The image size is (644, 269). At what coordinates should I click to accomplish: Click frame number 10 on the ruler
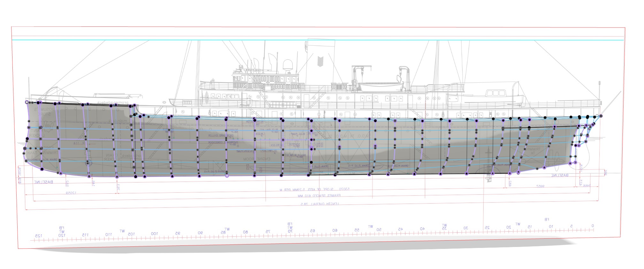pos(551,227)
